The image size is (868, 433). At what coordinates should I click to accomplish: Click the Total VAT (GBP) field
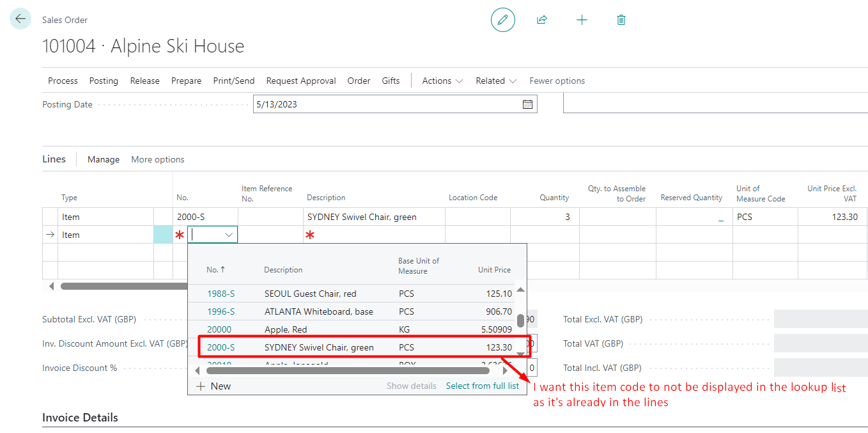(x=821, y=343)
